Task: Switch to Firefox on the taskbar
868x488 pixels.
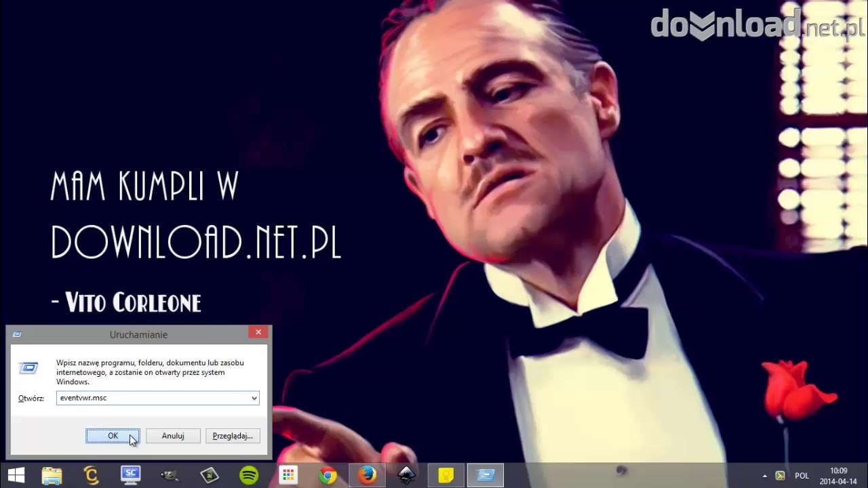Action: coord(367,475)
